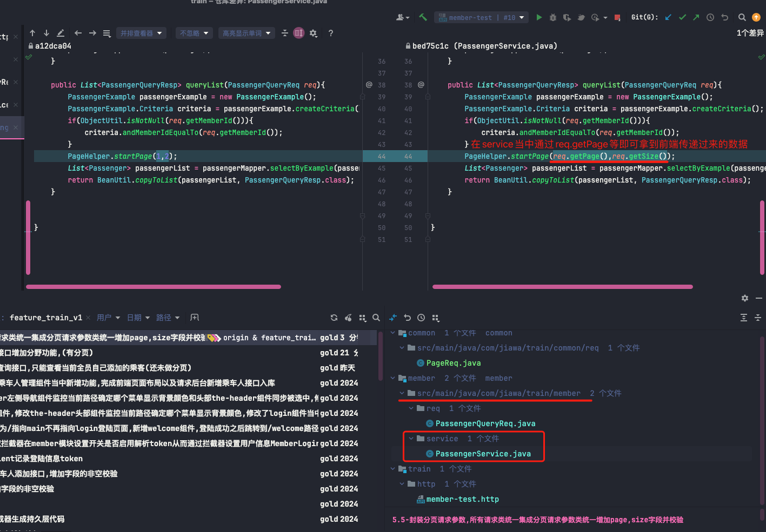The image size is (766, 532).
Task: Run with coverage icon
Action: [x=567, y=17]
